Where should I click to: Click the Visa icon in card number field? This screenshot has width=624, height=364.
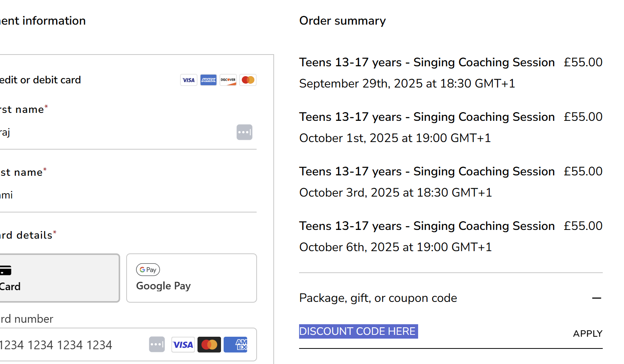(x=183, y=345)
